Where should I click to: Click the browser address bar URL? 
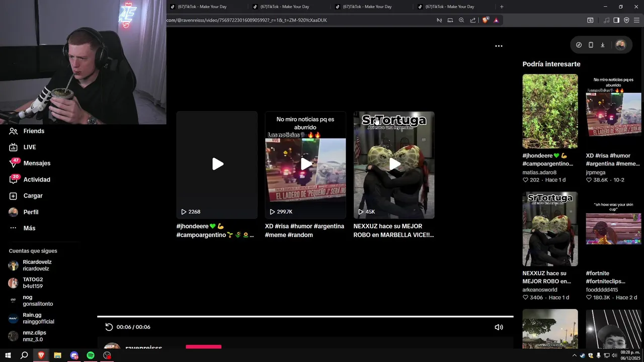[x=247, y=20]
